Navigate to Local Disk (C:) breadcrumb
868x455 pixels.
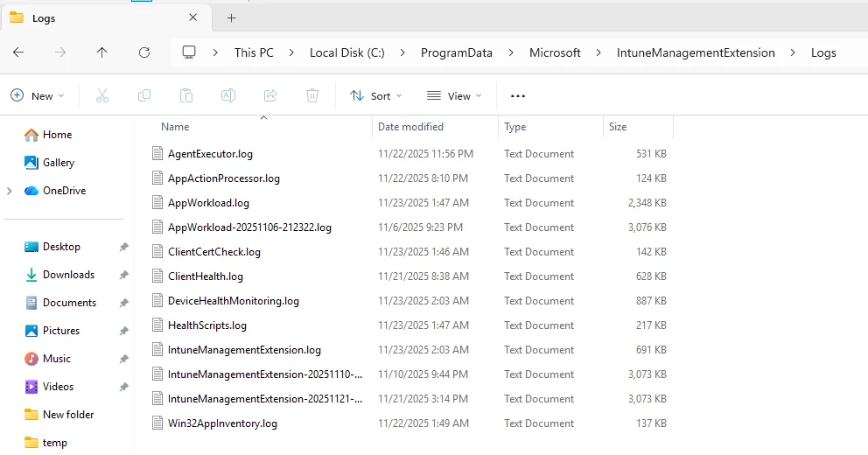point(347,52)
